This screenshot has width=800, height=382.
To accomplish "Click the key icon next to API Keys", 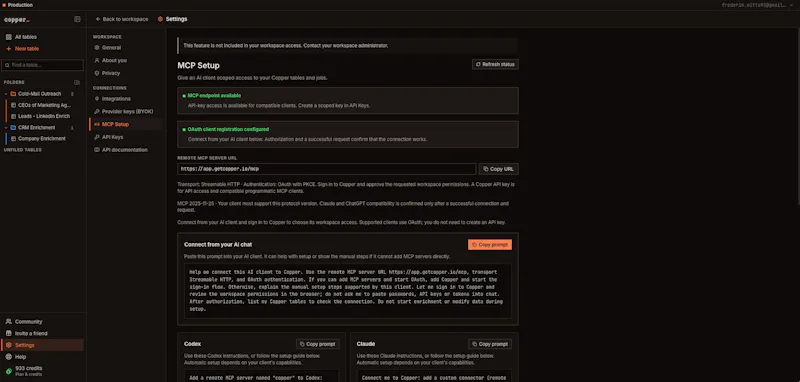I will click(x=97, y=137).
